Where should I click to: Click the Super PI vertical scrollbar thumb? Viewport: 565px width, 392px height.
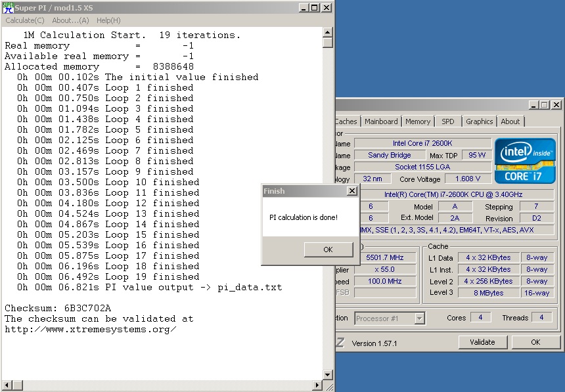pos(327,43)
